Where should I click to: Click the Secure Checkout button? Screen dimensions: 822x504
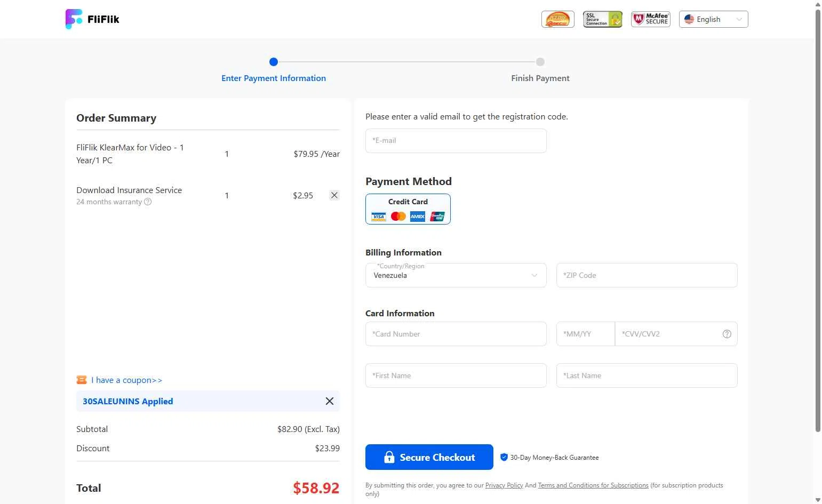coord(429,457)
